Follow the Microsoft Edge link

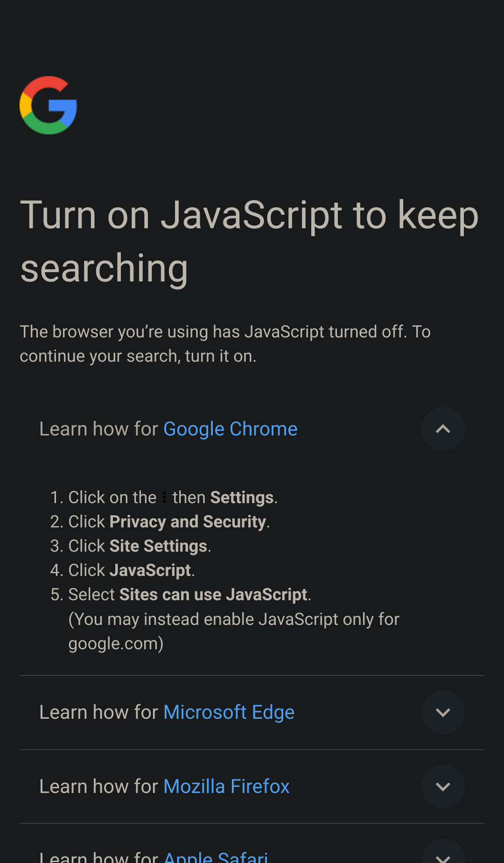coord(229,712)
